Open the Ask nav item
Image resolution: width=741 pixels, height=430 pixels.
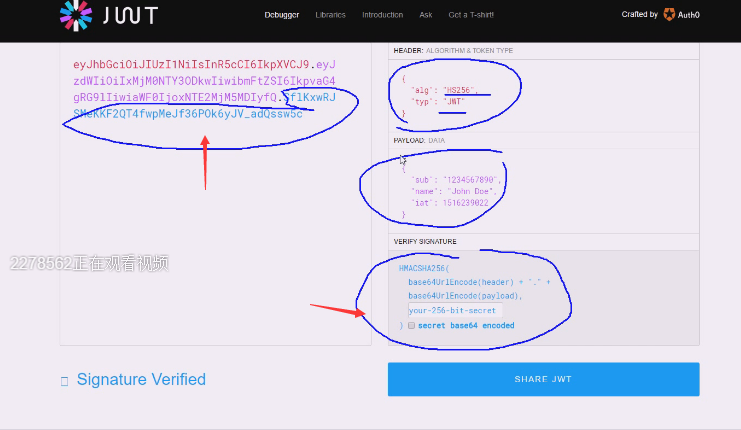426,15
